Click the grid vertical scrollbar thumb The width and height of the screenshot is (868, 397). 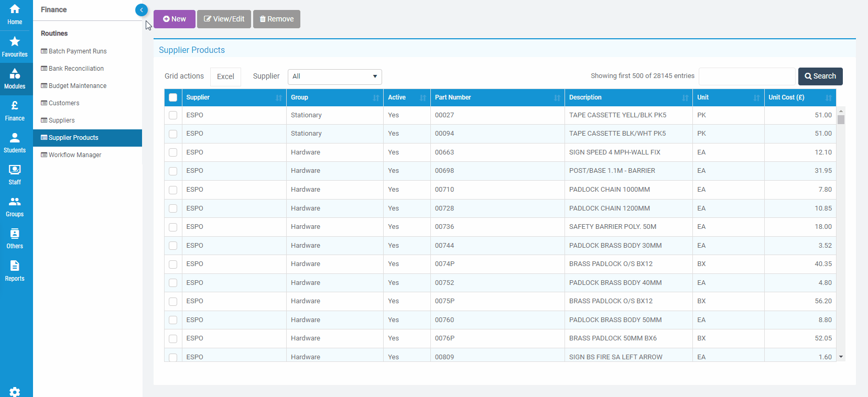tap(841, 119)
